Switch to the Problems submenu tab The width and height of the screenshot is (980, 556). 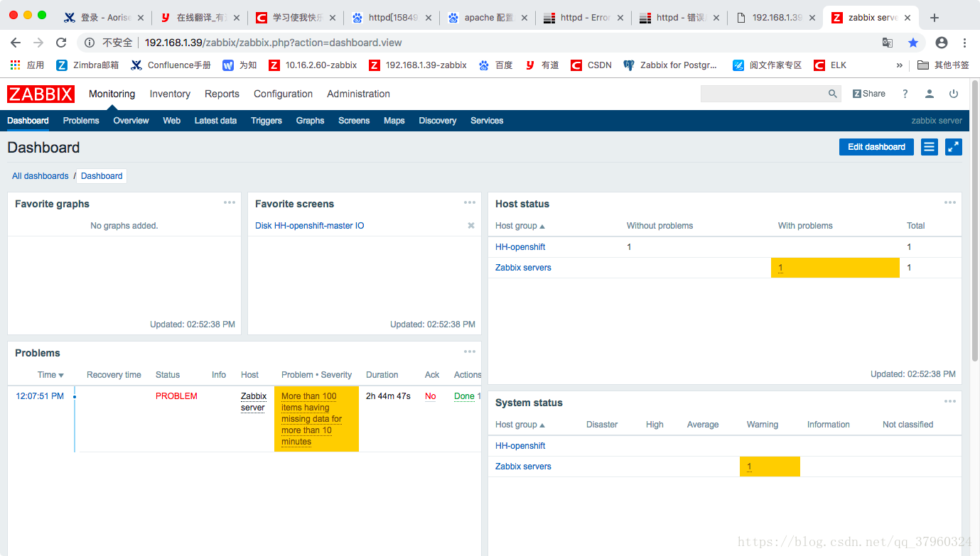tap(81, 121)
